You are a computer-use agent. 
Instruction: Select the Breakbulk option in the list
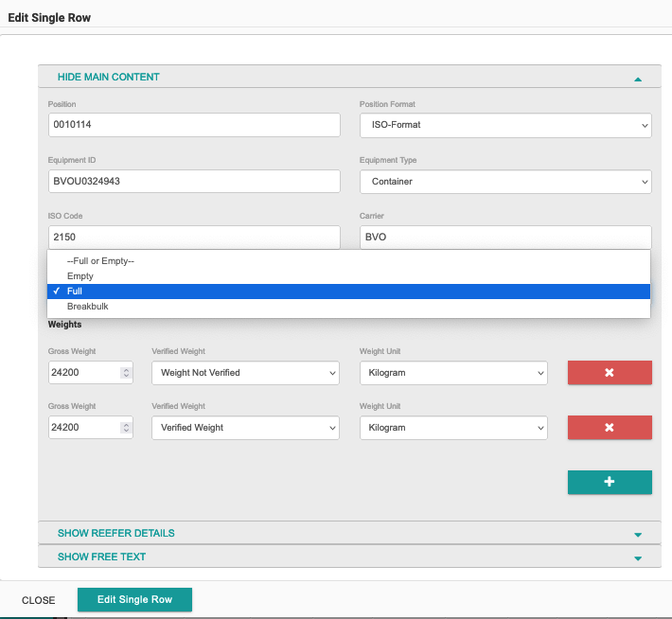tap(87, 307)
